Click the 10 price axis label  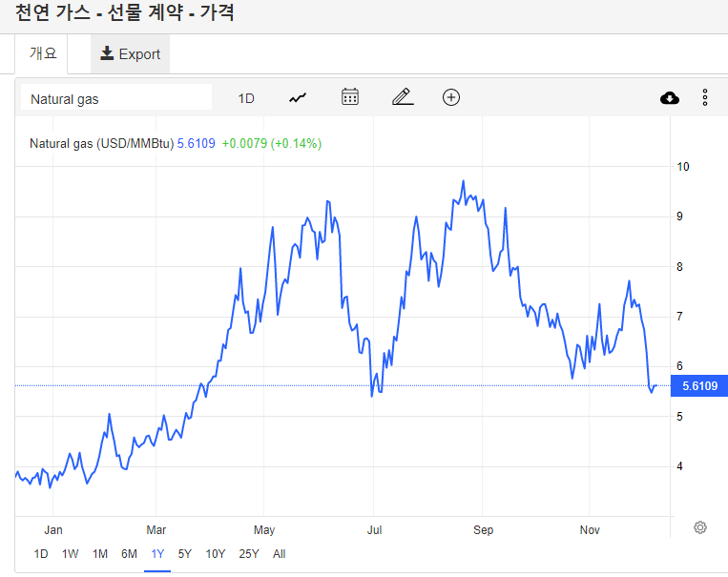[683, 167]
